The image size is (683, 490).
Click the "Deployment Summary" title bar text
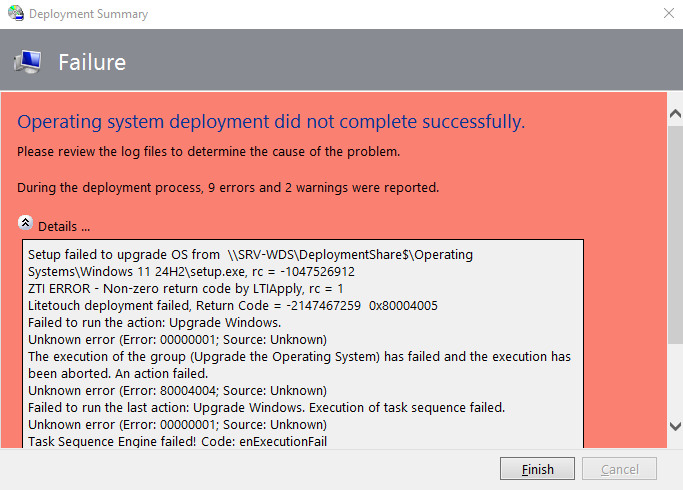click(x=89, y=14)
